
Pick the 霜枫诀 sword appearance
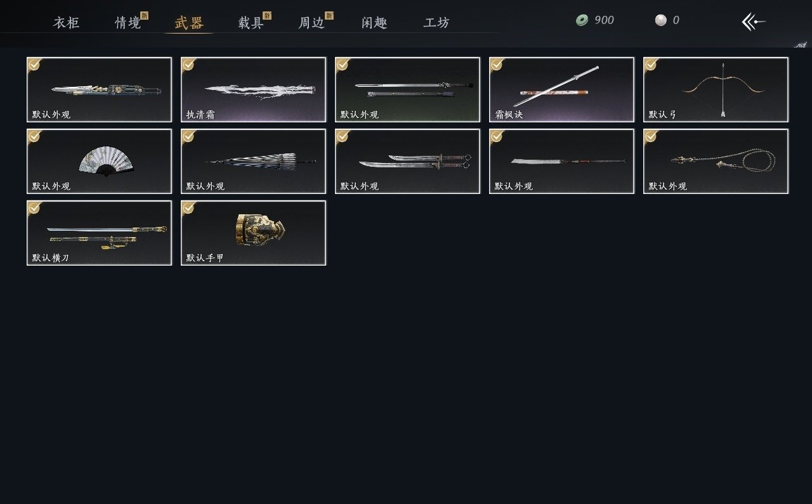point(562,90)
